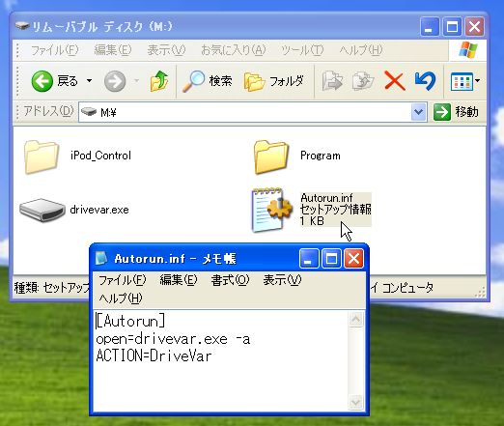Open Notepad's 書式(O) menu
Viewport: 504px width, 426px height.
(230, 280)
